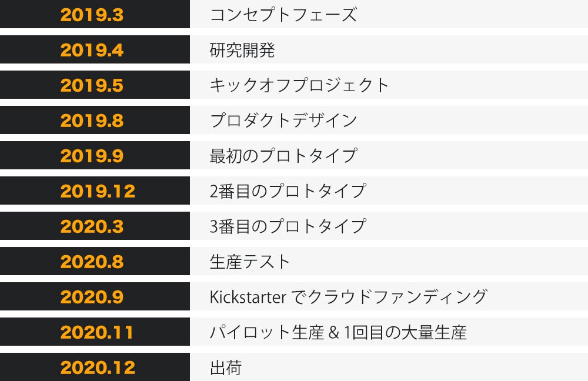Click the 2019.12 date label
The image size is (588, 381).
pyautogui.click(x=98, y=191)
